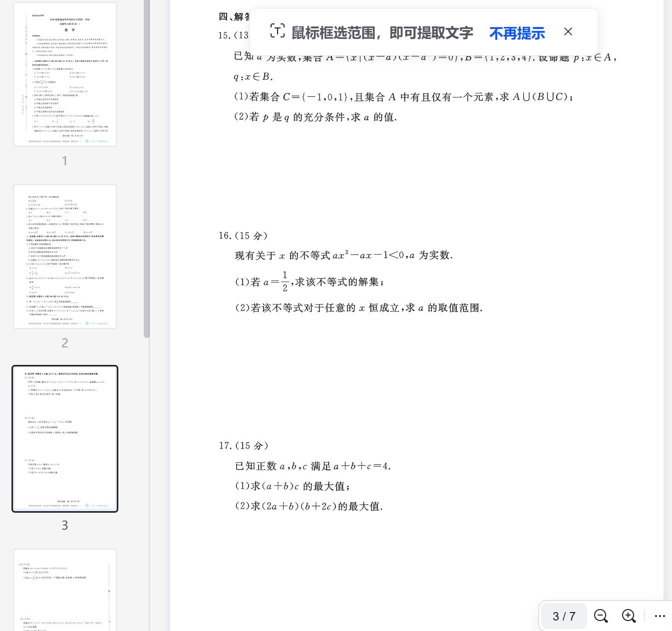Close the text extraction tip popup
The width and height of the screenshot is (672, 631).
pyautogui.click(x=568, y=32)
